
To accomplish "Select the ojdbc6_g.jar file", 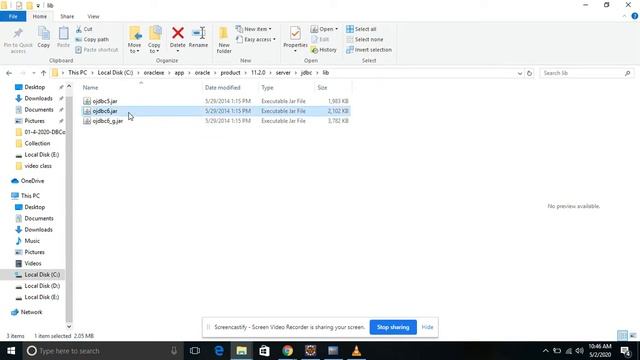I will pos(107,121).
